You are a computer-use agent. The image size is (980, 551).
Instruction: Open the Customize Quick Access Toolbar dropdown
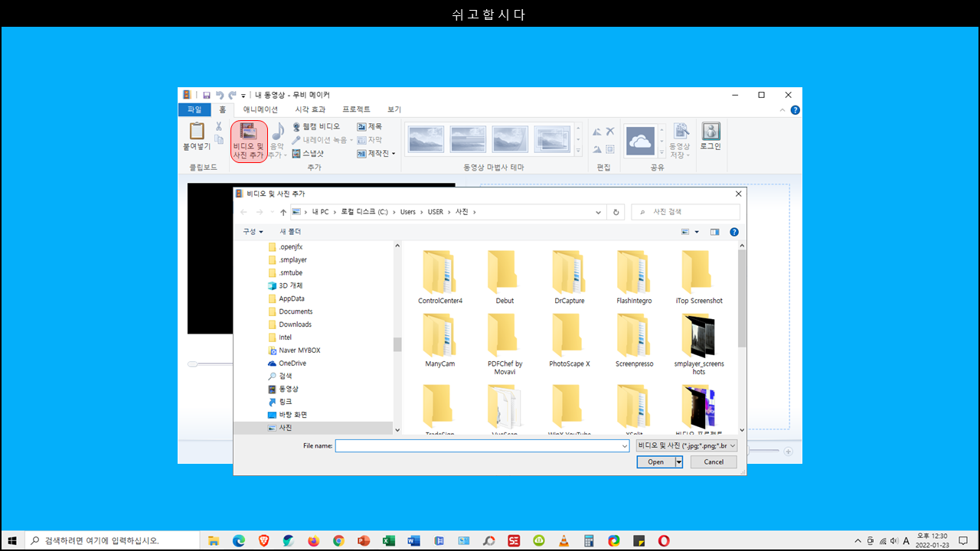[243, 96]
